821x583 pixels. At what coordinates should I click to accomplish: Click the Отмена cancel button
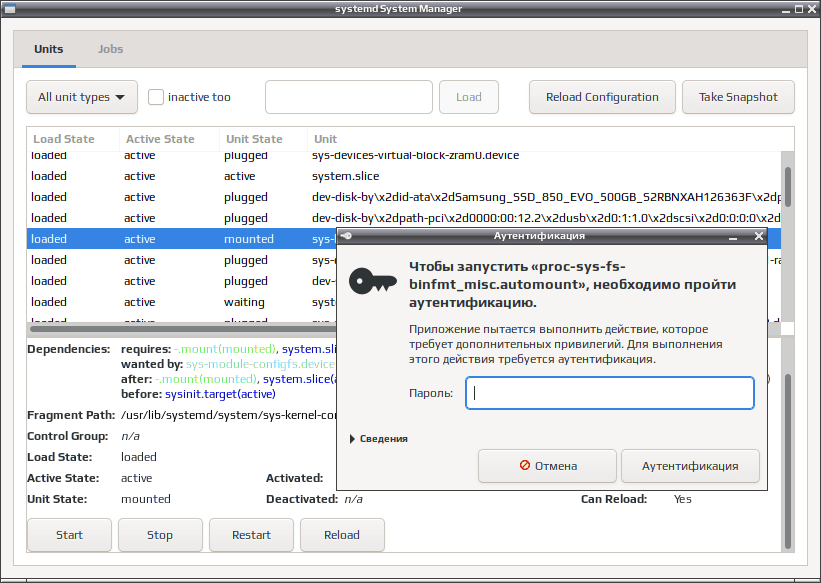547,466
